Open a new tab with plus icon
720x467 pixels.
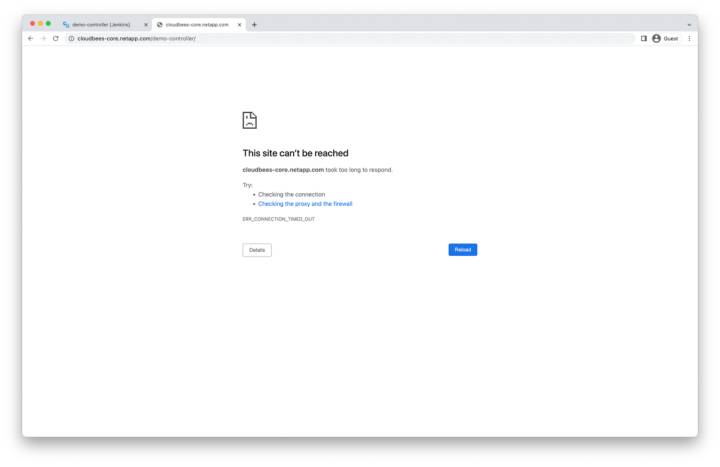tap(254, 24)
